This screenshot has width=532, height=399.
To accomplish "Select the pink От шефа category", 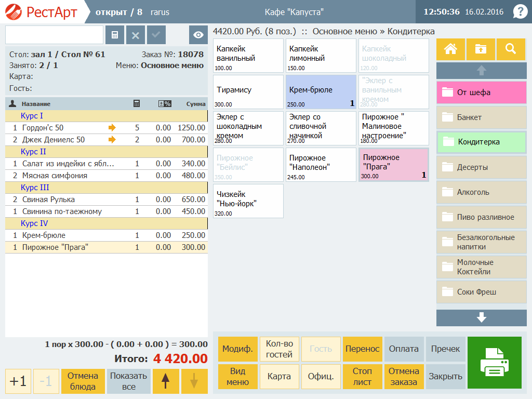I will pos(481,92).
